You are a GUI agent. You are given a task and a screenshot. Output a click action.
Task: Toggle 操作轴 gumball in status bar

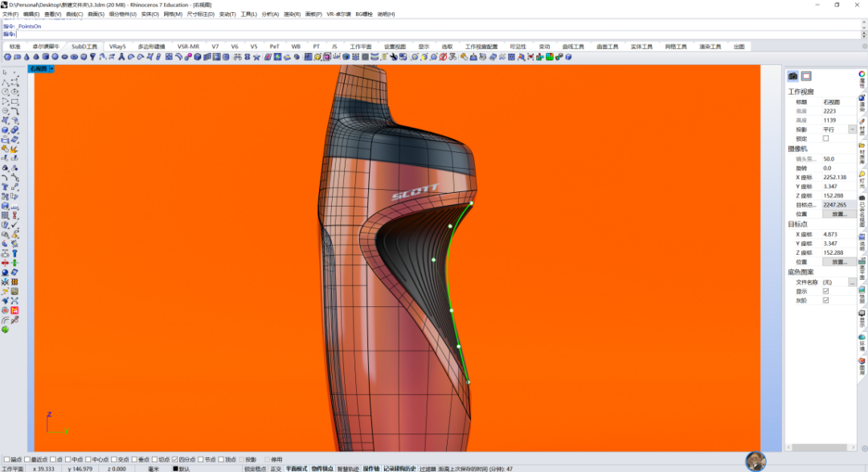(371, 469)
